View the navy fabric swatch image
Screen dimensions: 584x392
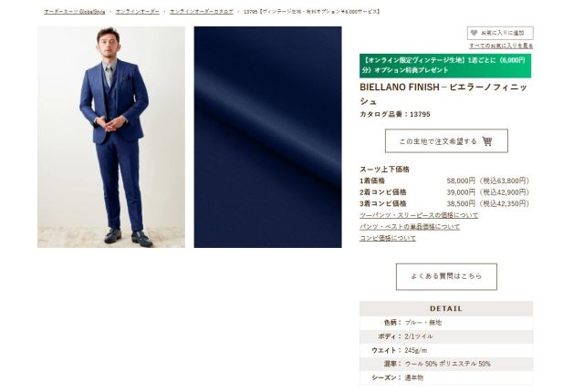click(x=267, y=137)
